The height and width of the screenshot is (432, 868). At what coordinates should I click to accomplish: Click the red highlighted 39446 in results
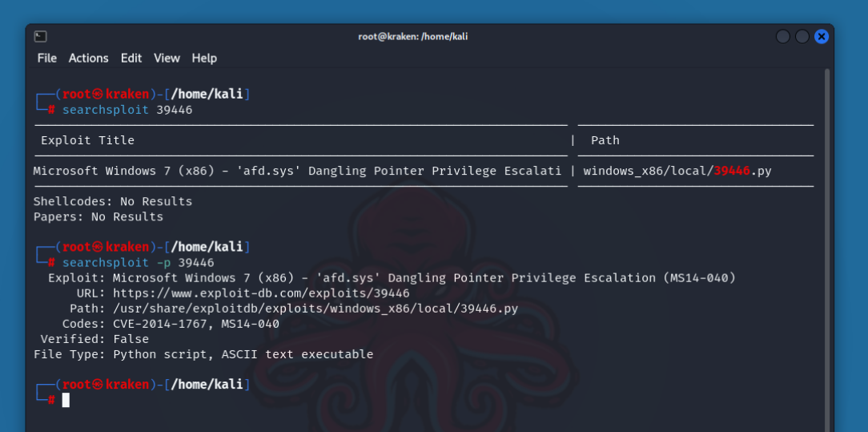731,171
